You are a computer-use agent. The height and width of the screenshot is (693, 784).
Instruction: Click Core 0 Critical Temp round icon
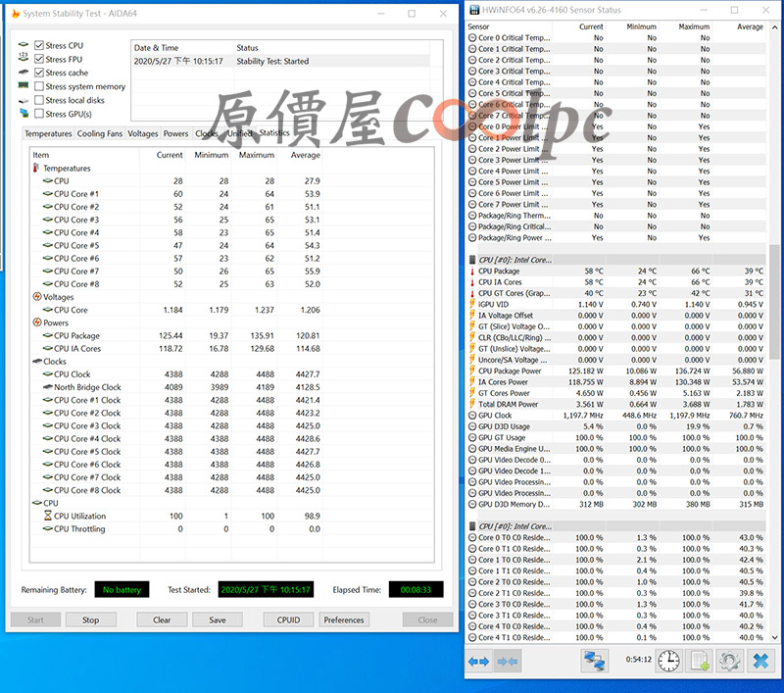click(x=472, y=37)
